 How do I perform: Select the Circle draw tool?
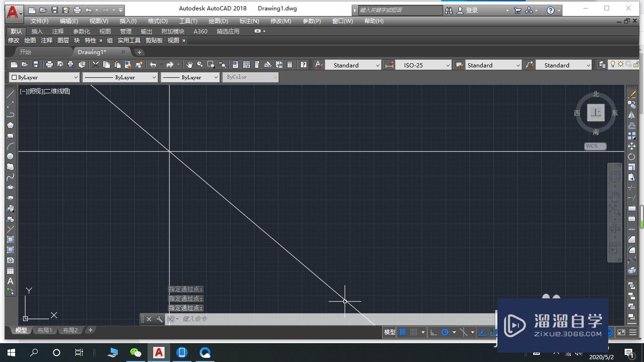pyautogui.click(x=10, y=156)
